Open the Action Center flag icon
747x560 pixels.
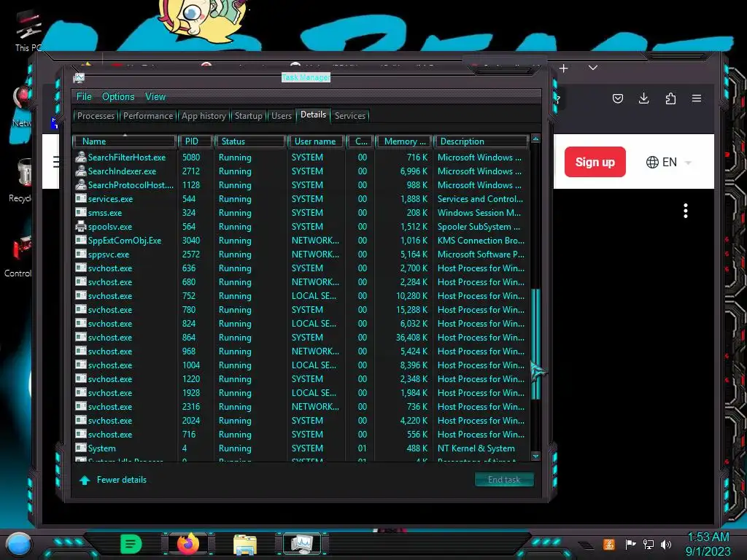tap(630, 544)
